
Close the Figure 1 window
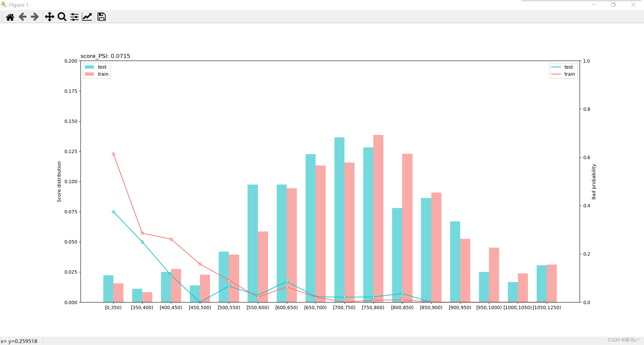click(633, 5)
